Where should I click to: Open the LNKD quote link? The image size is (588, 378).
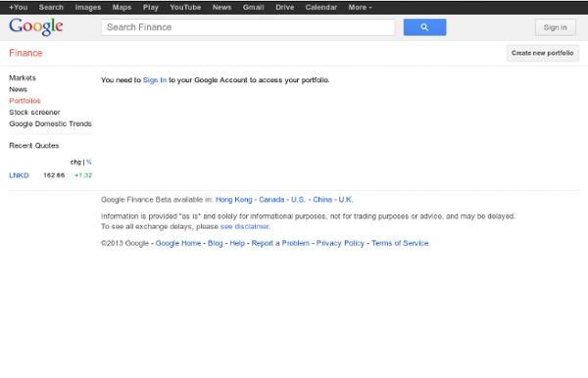pyautogui.click(x=19, y=175)
